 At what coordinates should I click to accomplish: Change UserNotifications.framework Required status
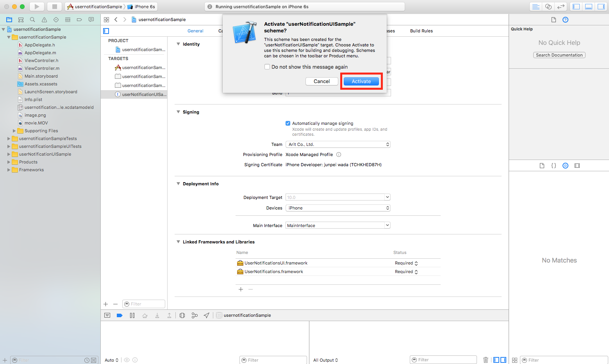pos(406,272)
